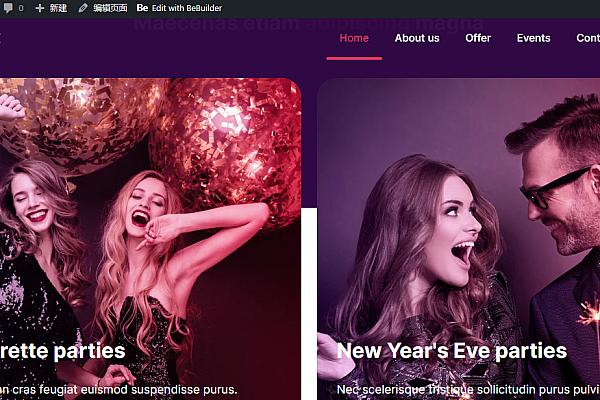Click the 'Nec scelerisque tristique' description text
The image size is (600, 400).
[460, 389]
